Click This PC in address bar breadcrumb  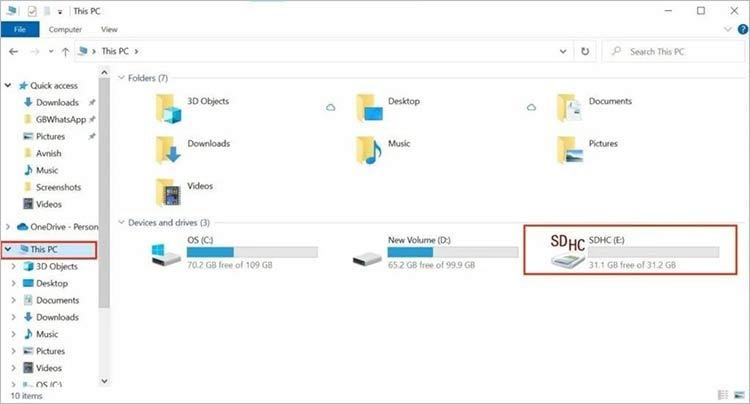point(115,51)
